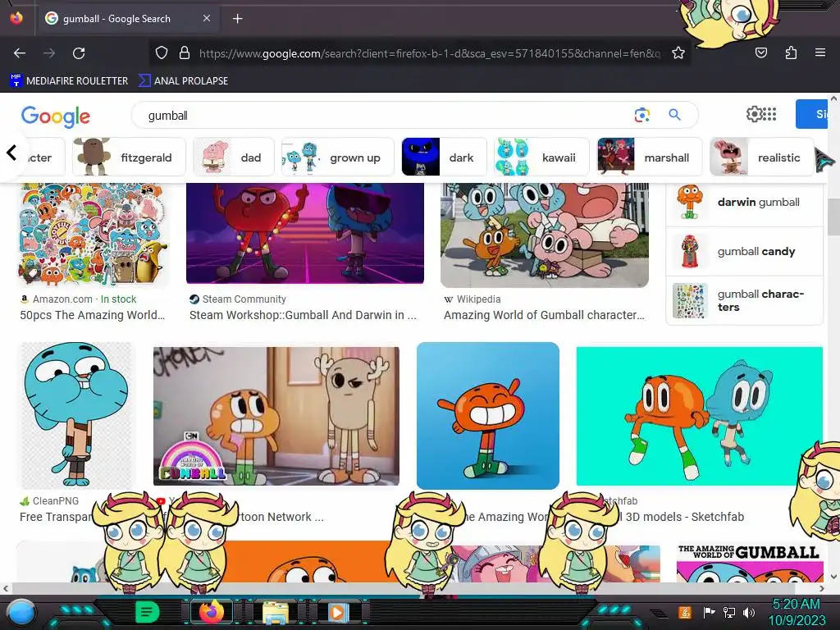Open the Windows Start orb
The height and width of the screenshot is (630, 840).
(x=21, y=613)
